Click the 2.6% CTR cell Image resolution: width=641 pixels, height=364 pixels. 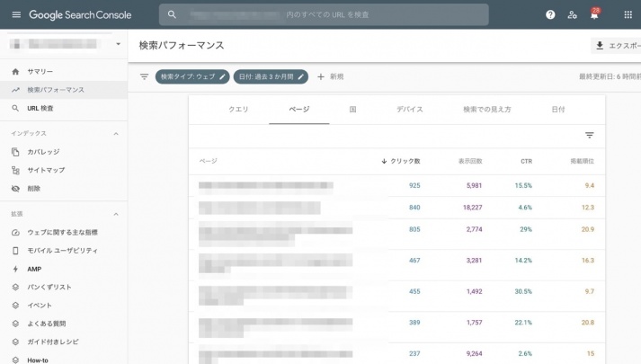[x=525, y=353]
